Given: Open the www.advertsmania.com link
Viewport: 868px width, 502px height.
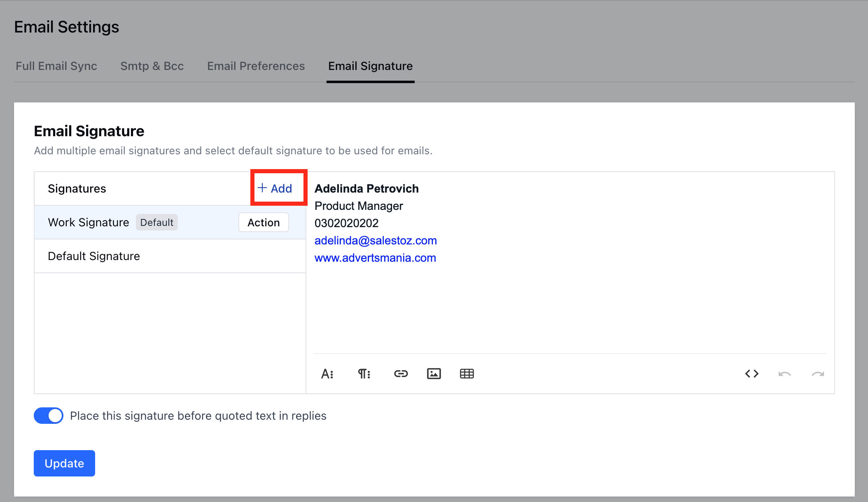Looking at the screenshot, I should point(375,258).
